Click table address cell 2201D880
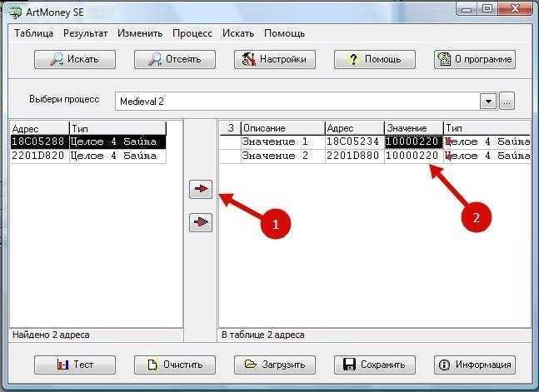Screen dimensions: 539x392 [354, 156]
